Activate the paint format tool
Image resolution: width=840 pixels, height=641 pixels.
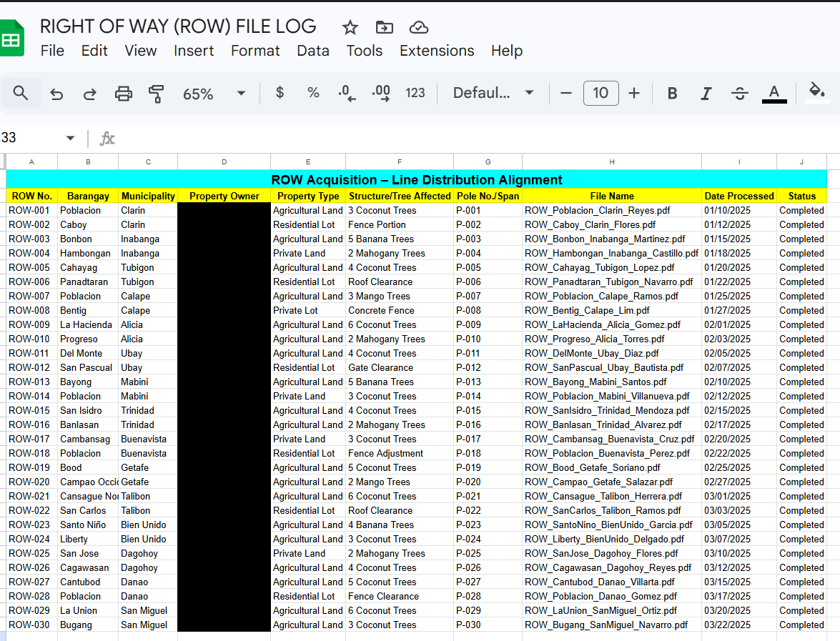click(156, 94)
